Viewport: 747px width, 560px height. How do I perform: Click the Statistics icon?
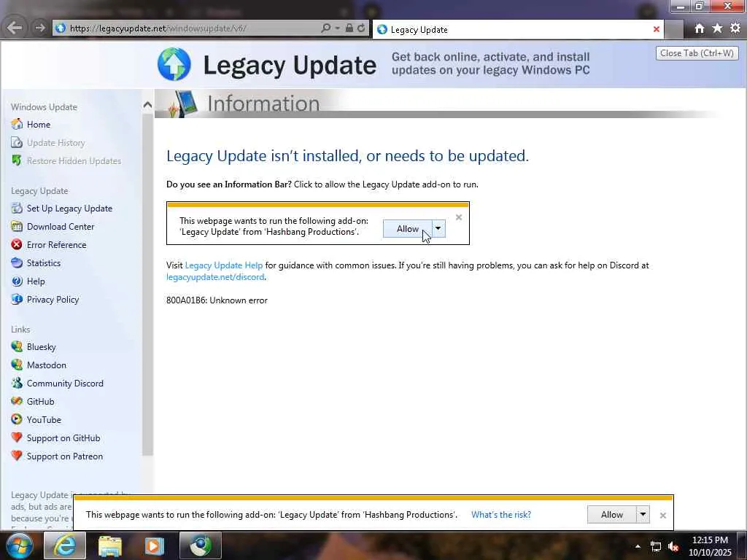coord(17,262)
